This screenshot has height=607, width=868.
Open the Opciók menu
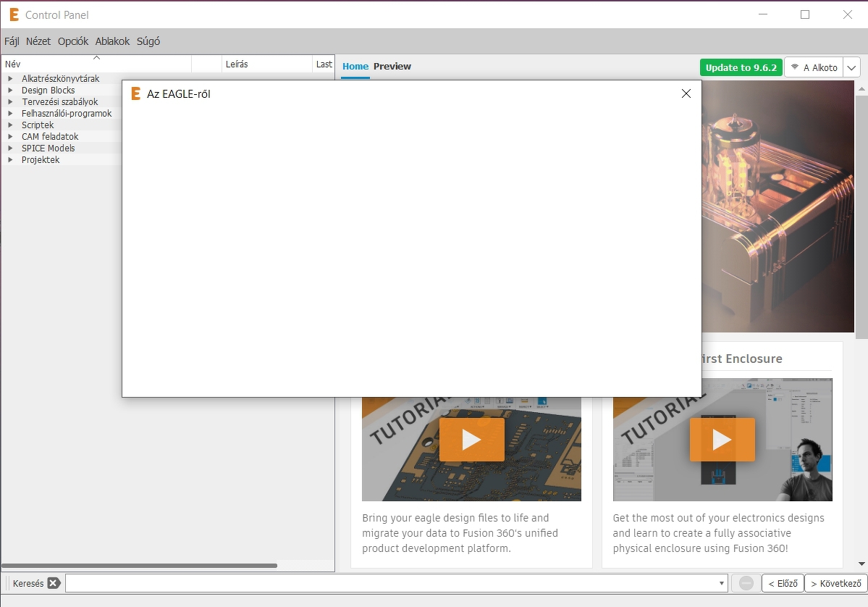pyautogui.click(x=73, y=41)
